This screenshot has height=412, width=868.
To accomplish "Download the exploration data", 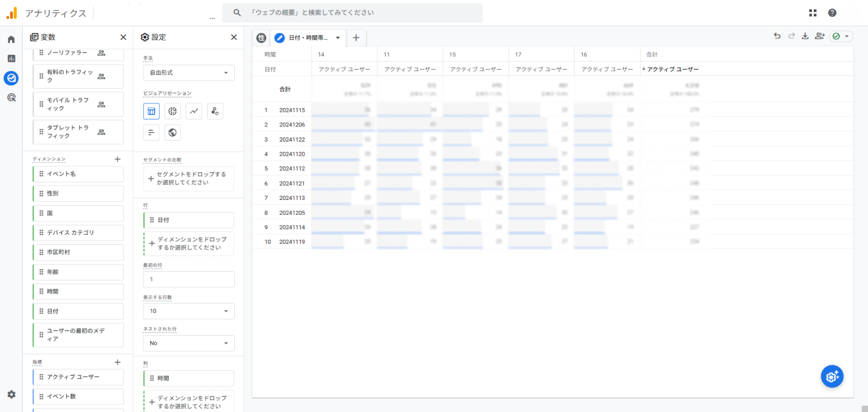I will (x=805, y=36).
